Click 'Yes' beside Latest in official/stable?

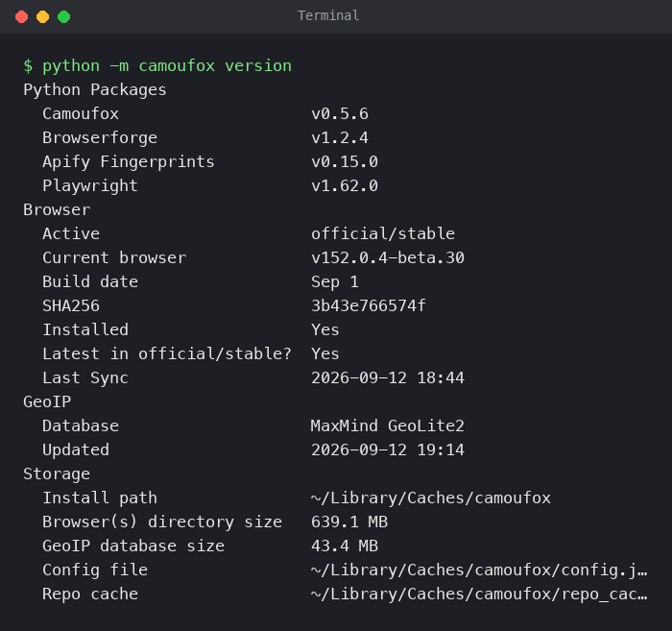325,354
